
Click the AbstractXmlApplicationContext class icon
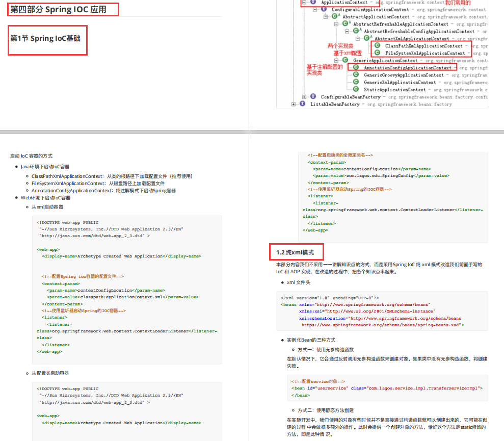click(367, 38)
